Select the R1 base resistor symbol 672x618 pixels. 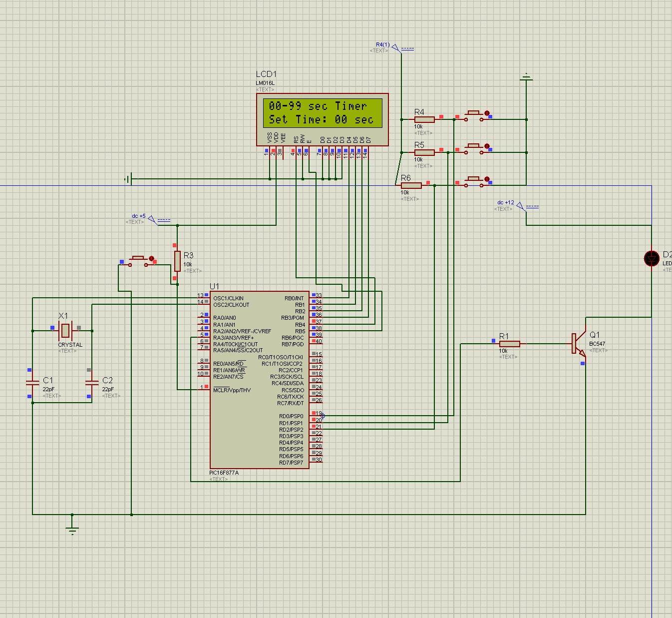point(510,344)
